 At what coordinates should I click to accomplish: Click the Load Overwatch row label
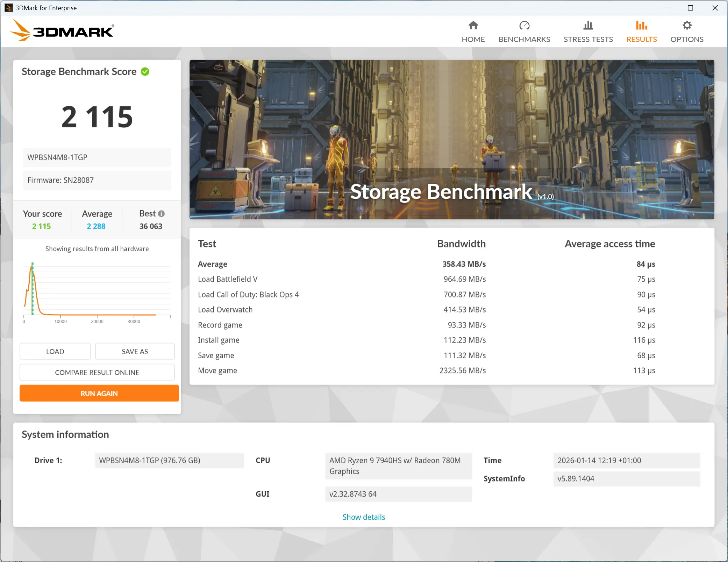(x=225, y=310)
